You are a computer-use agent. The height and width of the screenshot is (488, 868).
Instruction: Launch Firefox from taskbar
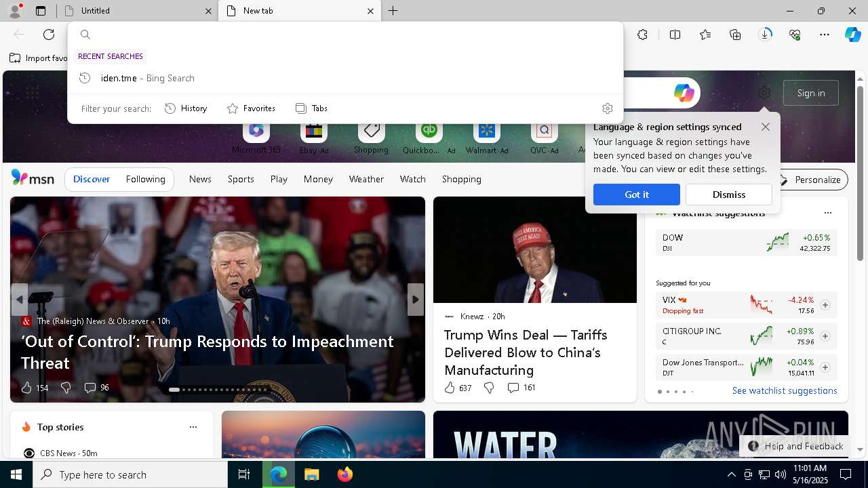(x=344, y=474)
